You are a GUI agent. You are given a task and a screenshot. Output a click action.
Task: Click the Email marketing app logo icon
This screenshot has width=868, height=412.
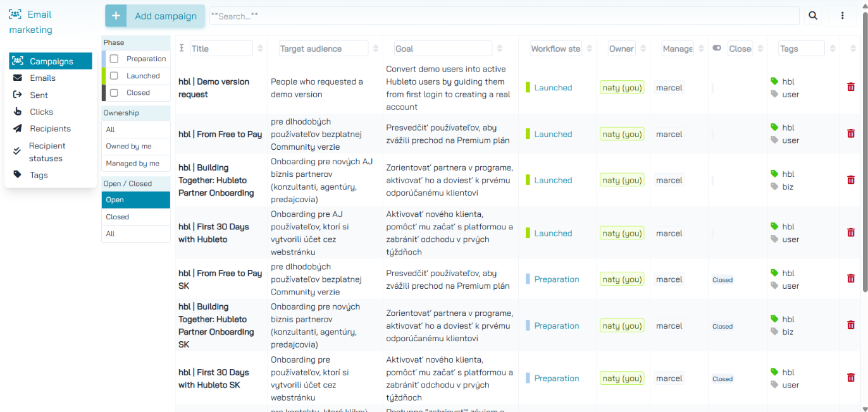point(15,14)
